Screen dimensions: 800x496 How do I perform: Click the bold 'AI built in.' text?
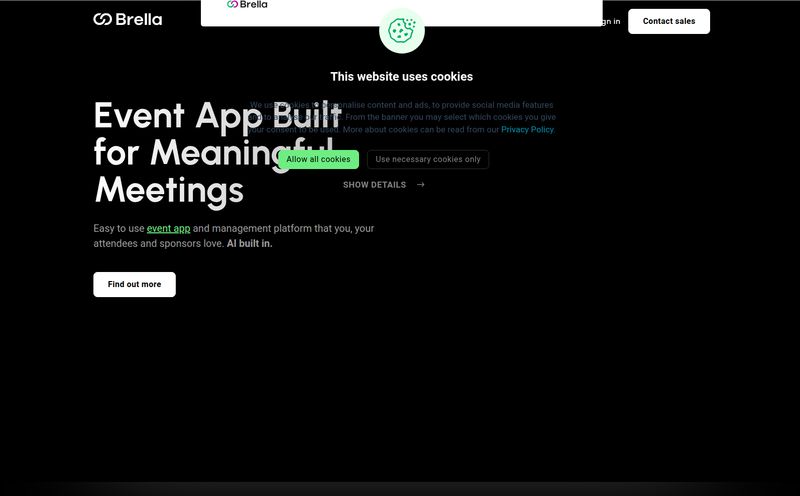pos(249,243)
